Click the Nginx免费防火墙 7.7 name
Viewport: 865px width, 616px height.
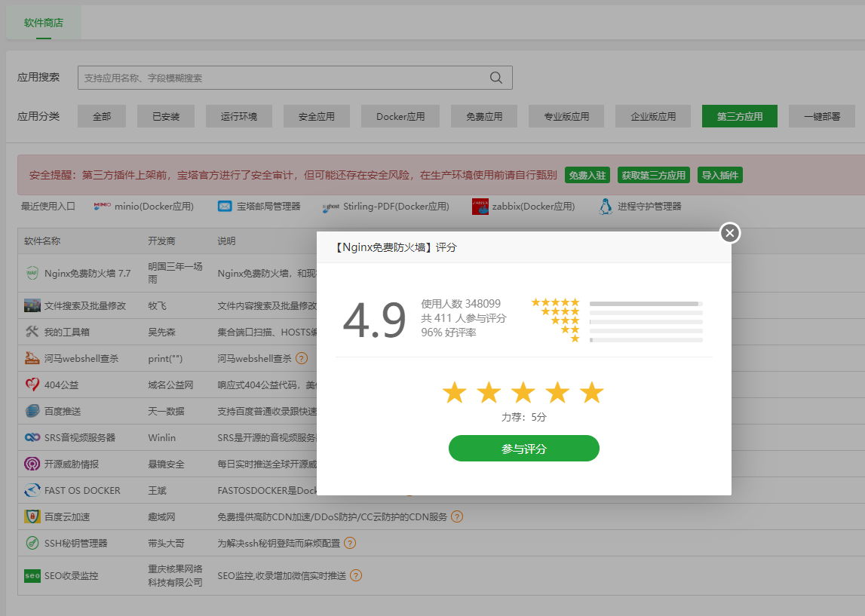point(87,273)
